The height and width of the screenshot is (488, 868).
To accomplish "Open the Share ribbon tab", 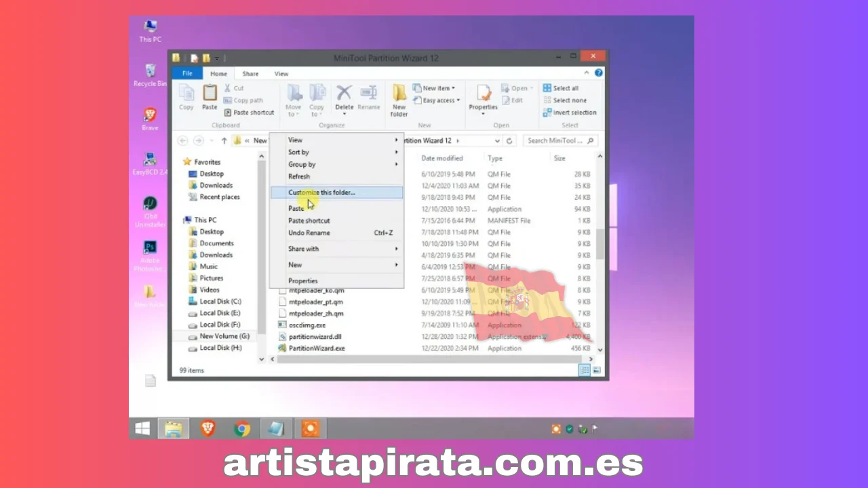I will (x=250, y=74).
